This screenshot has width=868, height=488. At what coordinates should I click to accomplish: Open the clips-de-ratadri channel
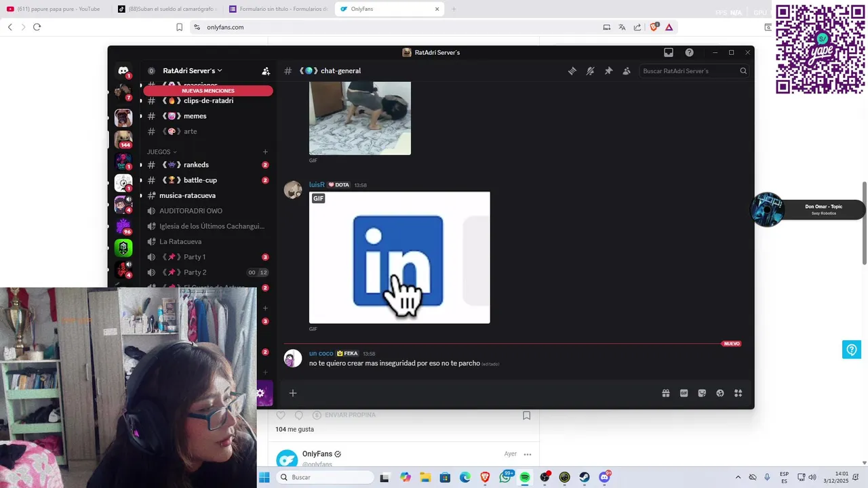207,100
